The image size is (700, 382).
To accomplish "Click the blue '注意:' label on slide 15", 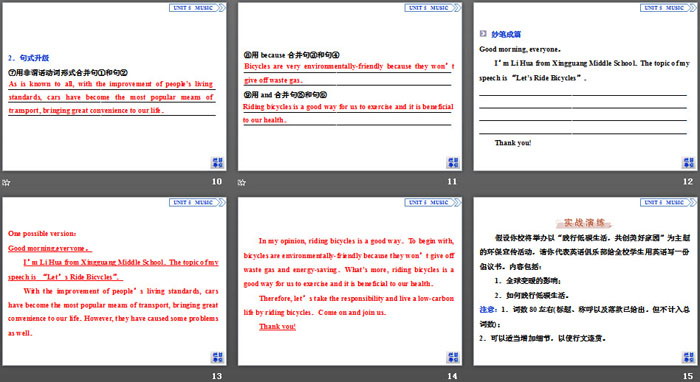I will (x=488, y=309).
